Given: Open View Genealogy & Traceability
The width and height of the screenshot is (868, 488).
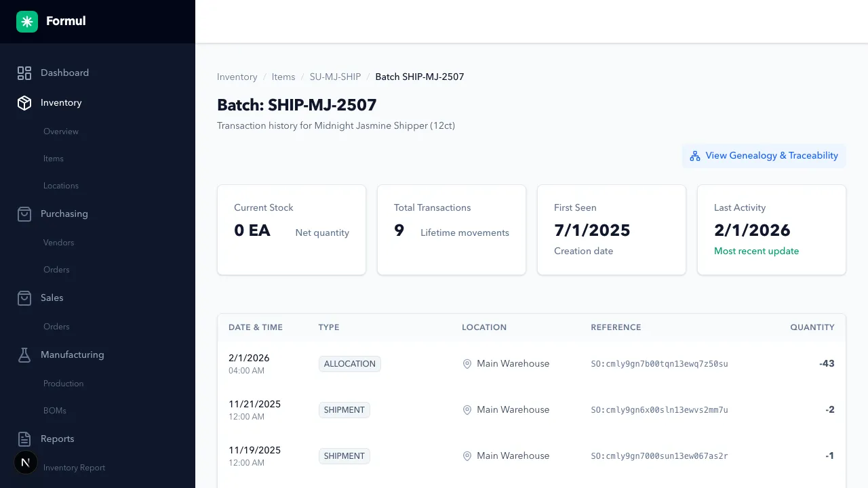Looking at the screenshot, I should [x=764, y=155].
